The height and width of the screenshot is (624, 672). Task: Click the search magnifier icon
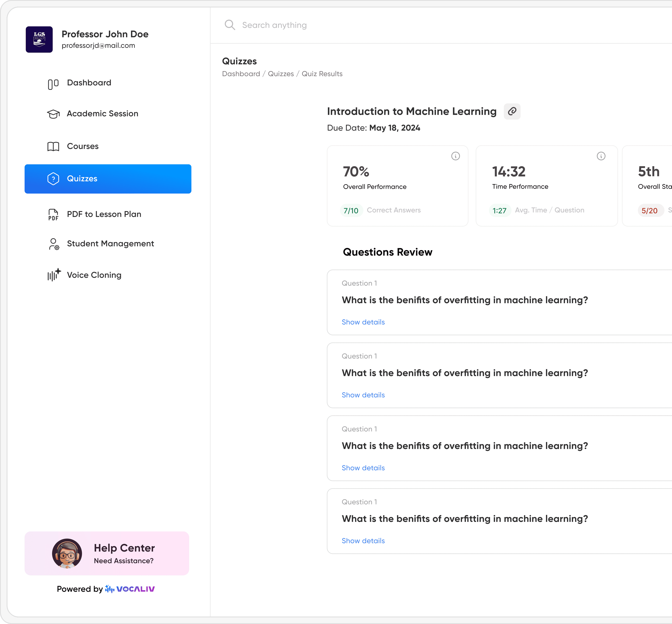pyautogui.click(x=230, y=25)
